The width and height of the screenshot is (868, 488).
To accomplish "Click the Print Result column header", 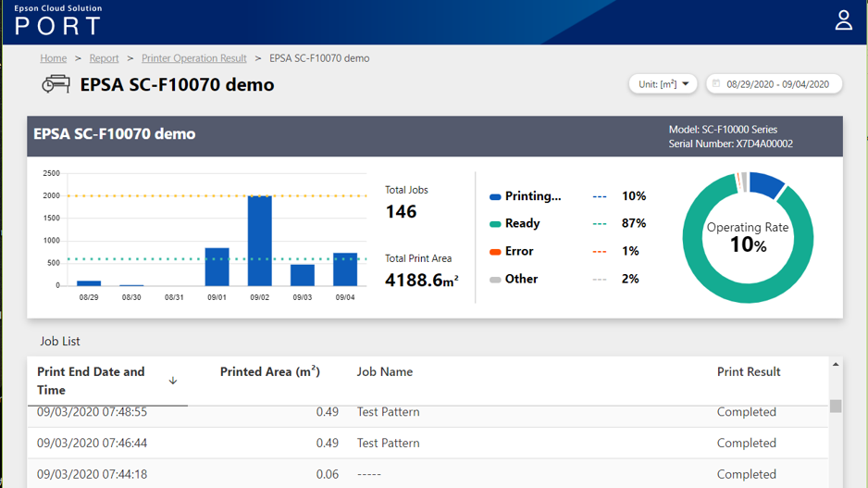I will point(749,372).
